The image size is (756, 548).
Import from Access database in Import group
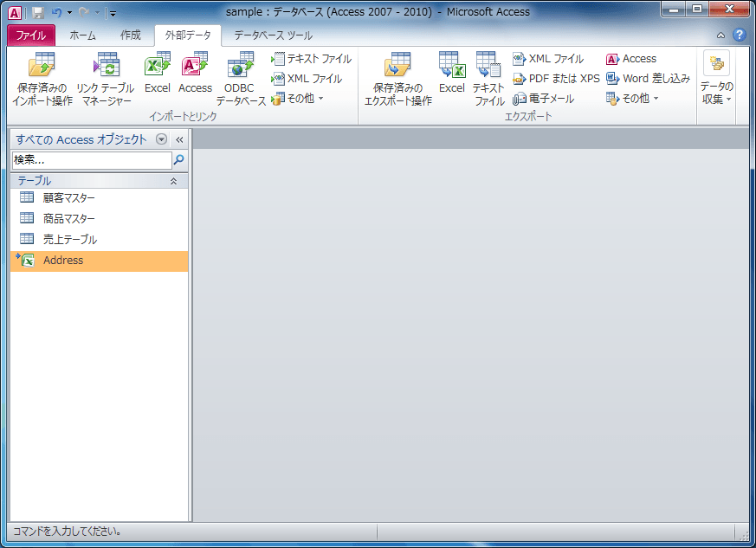tap(195, 73)
